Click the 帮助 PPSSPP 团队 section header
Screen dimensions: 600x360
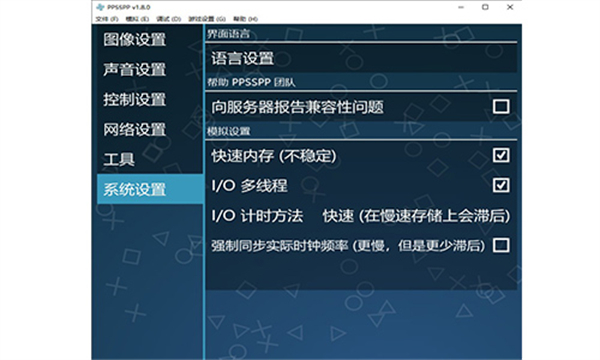coord(251,82)
